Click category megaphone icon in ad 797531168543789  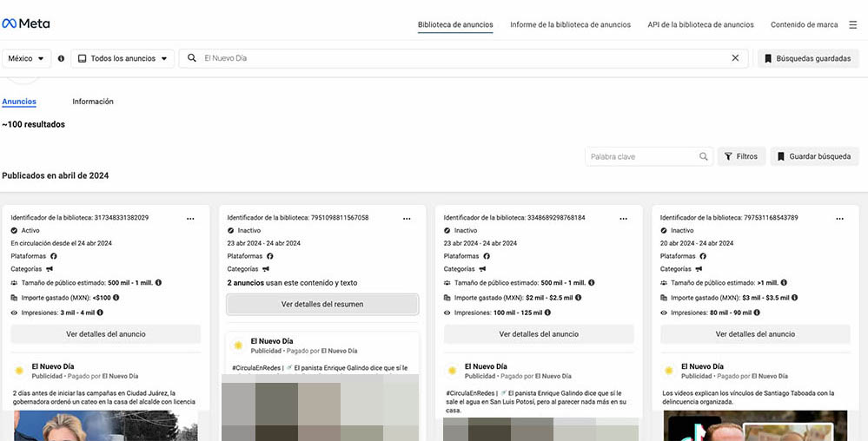click(699, 269)
